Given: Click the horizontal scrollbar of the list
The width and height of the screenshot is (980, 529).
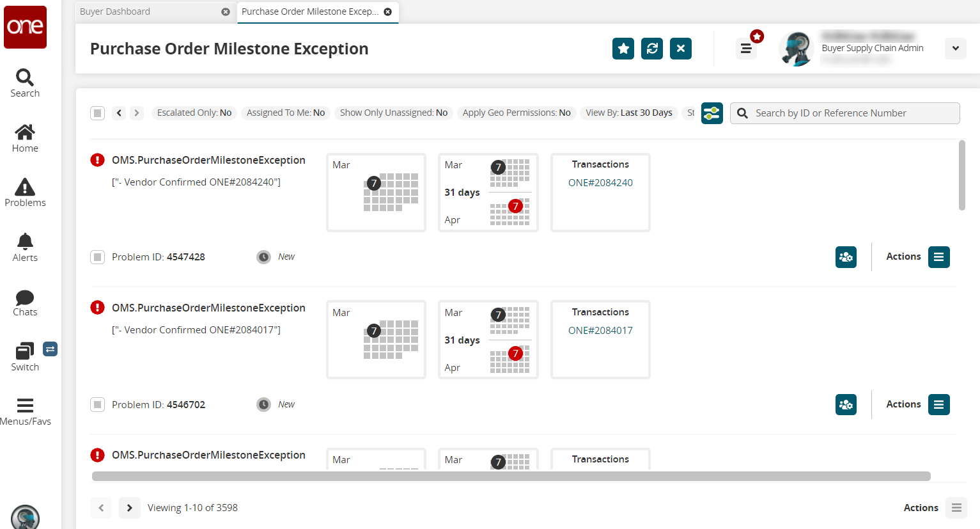Looking at the screenshot, I should (511, 476).
